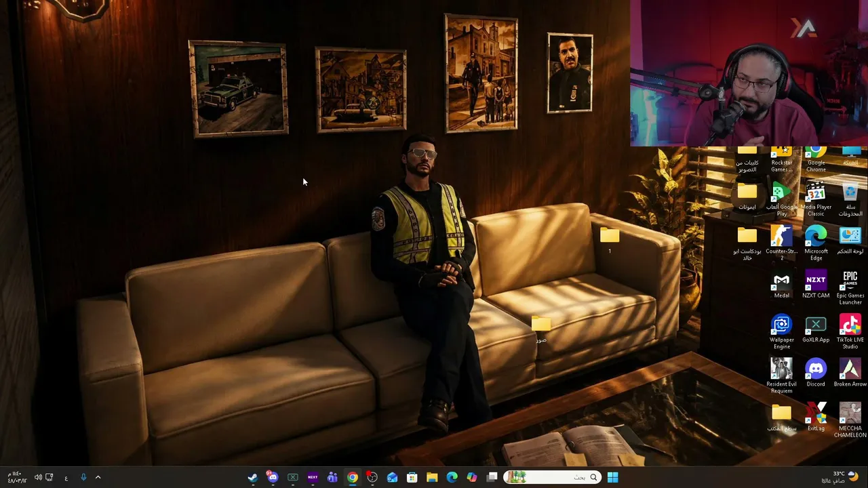The width and height of the screenshot is (868, 488).
Task: Expand the hidden system tray icons
Action: (x=98, y=477)
